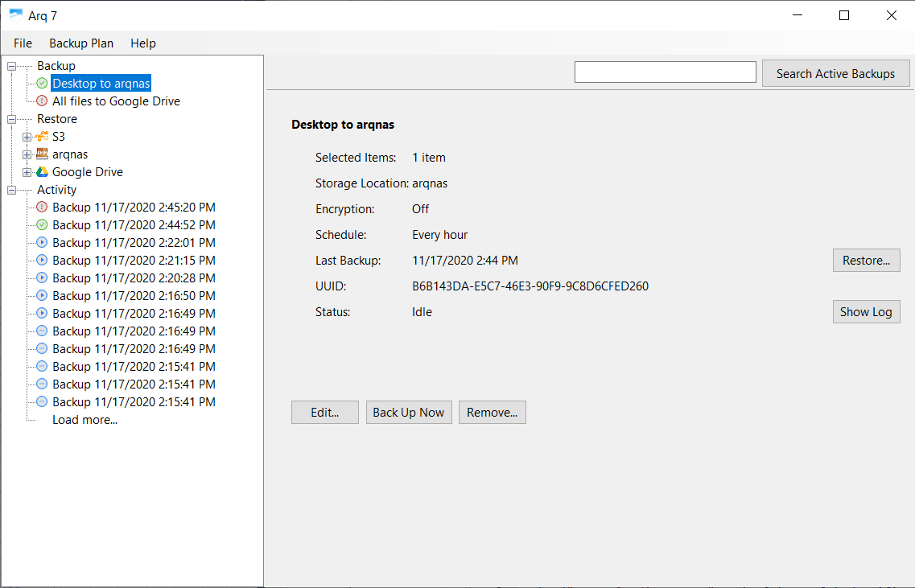Click the play icon for Backup 2:21:15 PM

point(42,260)
